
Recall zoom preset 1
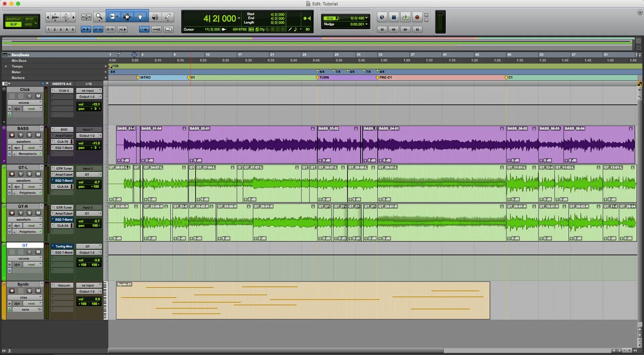point(49,29)
